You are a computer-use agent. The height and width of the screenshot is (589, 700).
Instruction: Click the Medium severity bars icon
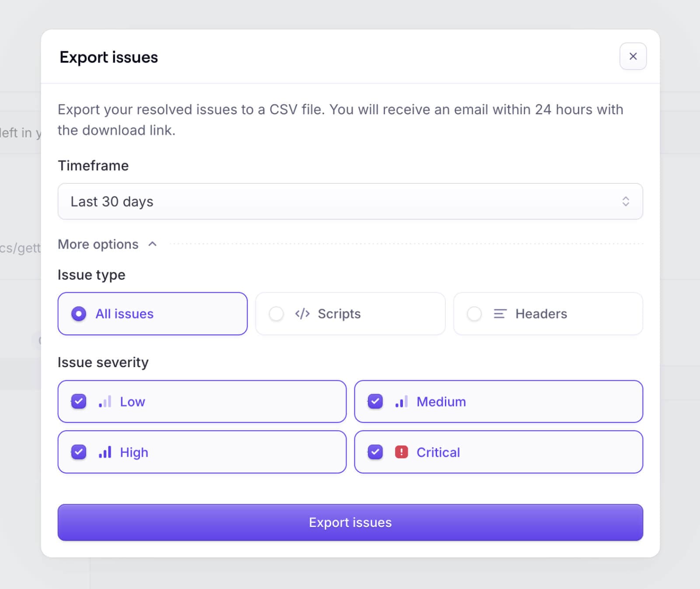(402, 402)
